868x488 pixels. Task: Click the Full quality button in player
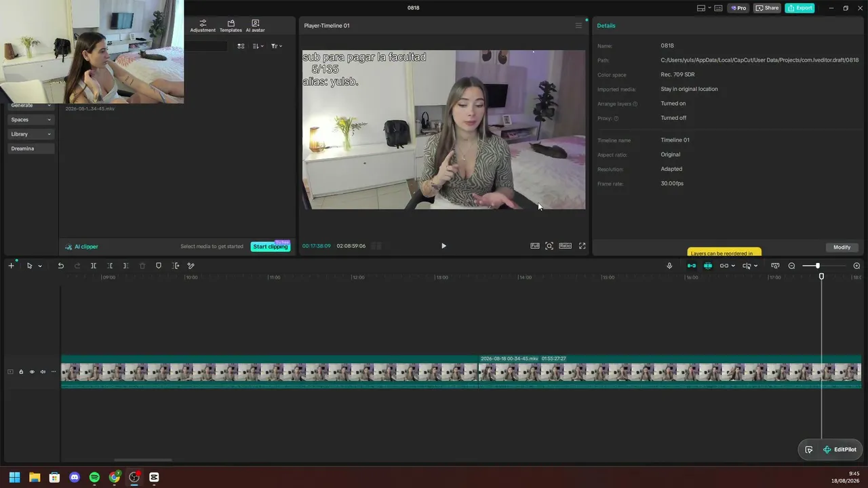[x=535, y=246]
